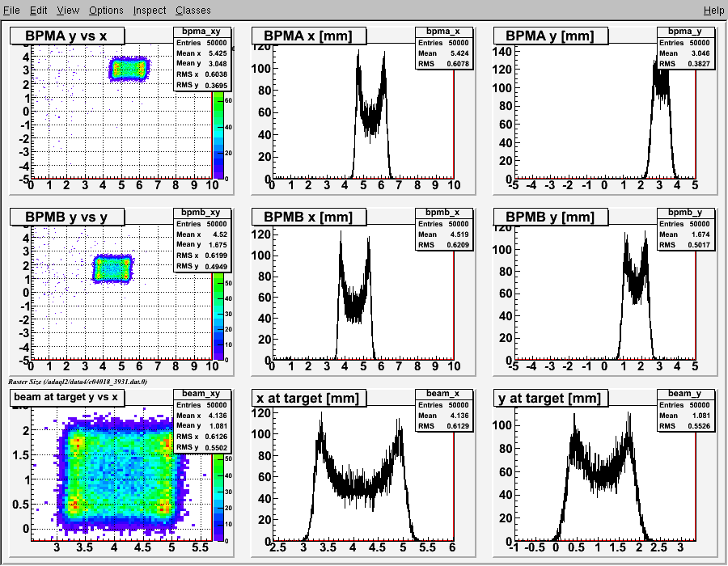Click the BPMB y vs y color palette
728x566 pixels.
tap(218, 316)
